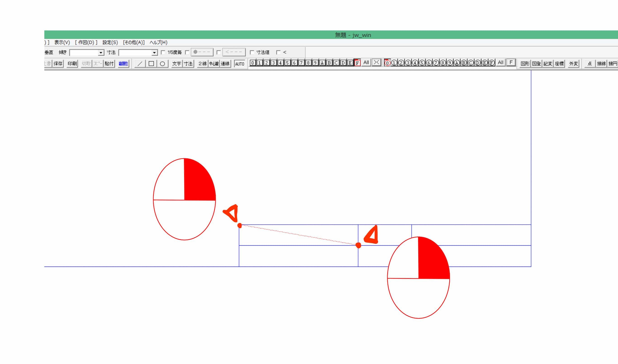
Task: Open the 設定(S) menu
Action: pos(110,42)
